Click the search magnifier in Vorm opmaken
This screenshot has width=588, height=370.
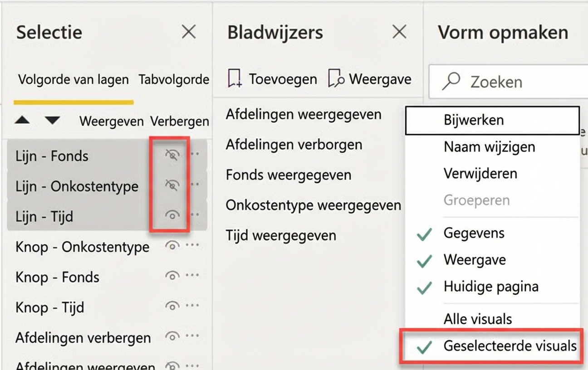pyautogui.click(x=451, y=81)
